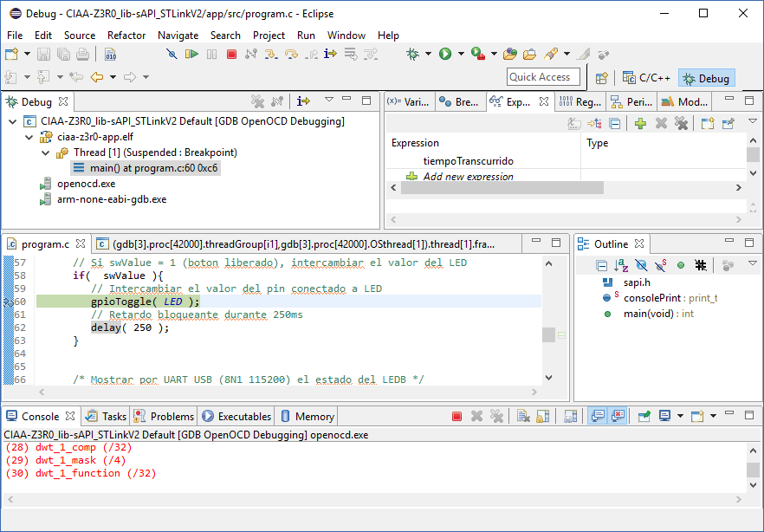
Task: Click green plus Create New Expression icon
Action: (641, 124)
